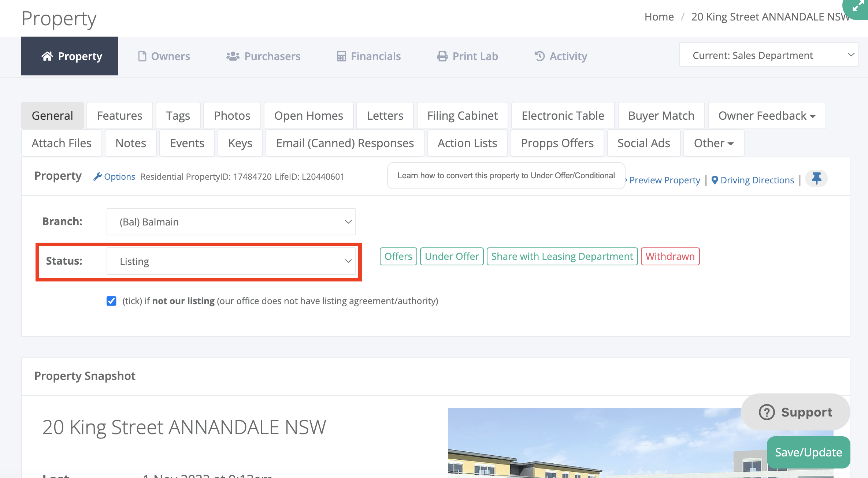Switch to the Electronic Table tab

[563, 116]
